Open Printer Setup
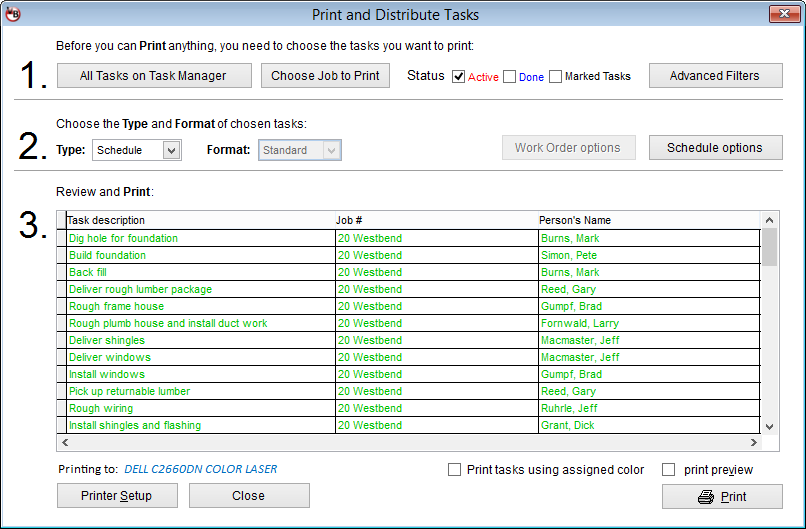This screenshot has height=529, width=806. pyautogui.click(x=117, y=496)
